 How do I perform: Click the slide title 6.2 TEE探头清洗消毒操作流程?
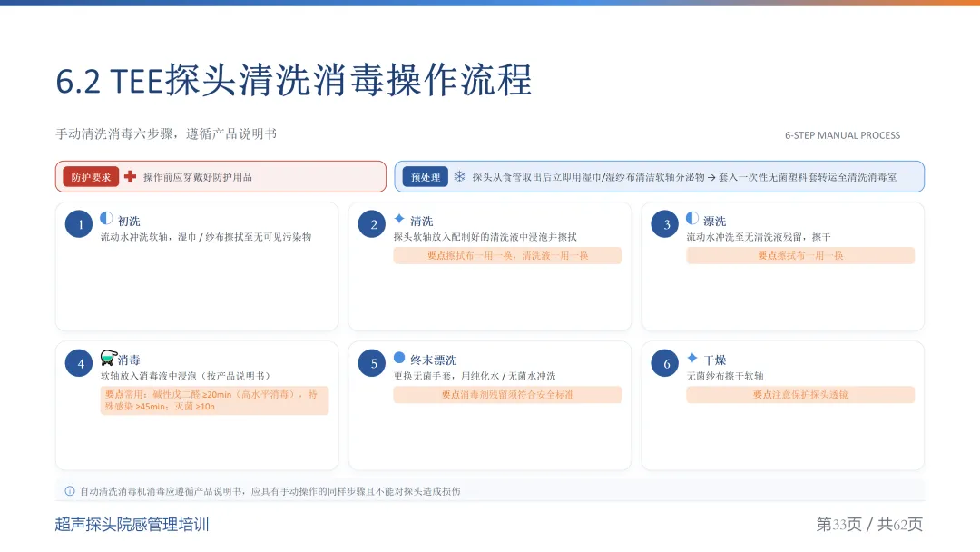pos(294,81)
